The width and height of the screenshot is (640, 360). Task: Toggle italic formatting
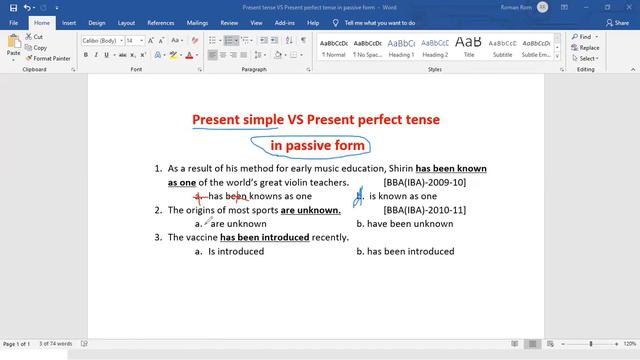point(96,55)
